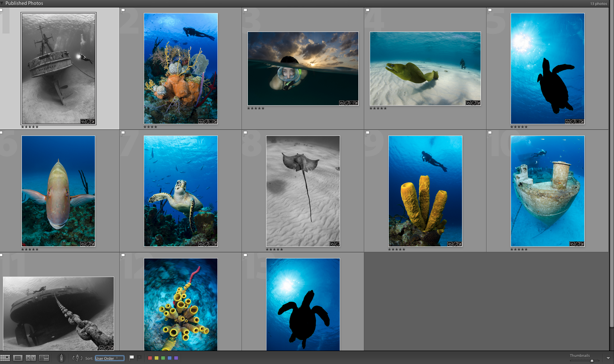This screenshot has height=364, width=614.
Task: Click the develop adjustments badge on the turtle silhouette
Action: [582, 122]
